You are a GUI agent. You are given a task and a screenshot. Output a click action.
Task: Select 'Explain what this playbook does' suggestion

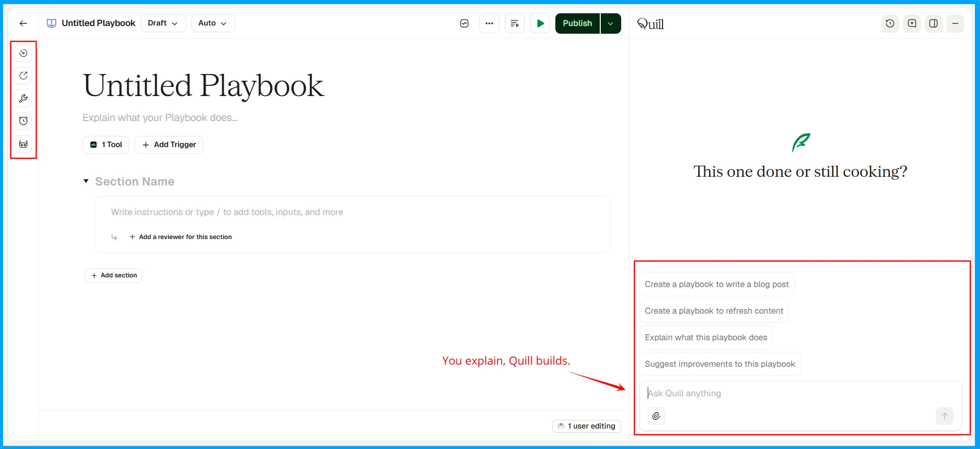(x=706, y=338)
